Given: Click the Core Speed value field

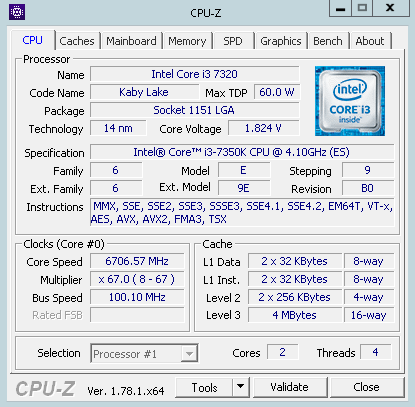Looking at the screenshot, I should click(137, 261).
